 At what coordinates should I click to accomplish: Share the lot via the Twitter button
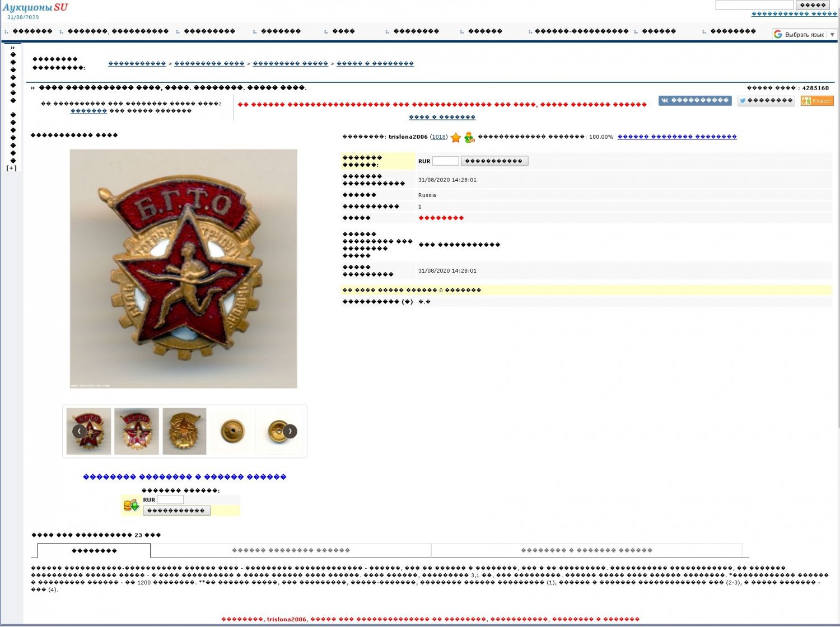pos(766,101)
